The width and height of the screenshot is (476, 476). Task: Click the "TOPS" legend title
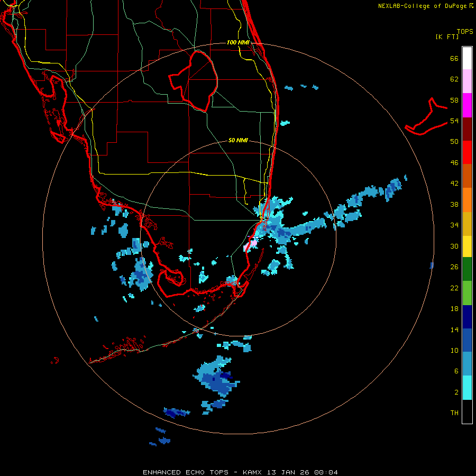(x=465, y=32)
